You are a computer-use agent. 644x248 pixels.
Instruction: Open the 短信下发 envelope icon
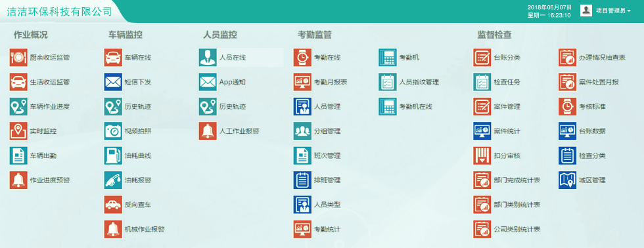pyautogui.click(x=113, y=82)
